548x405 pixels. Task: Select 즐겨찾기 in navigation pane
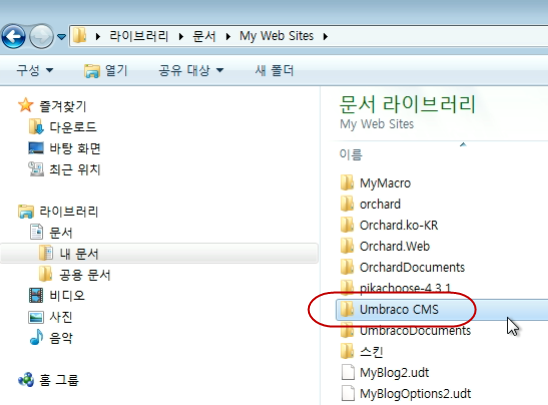coord(63,106)
